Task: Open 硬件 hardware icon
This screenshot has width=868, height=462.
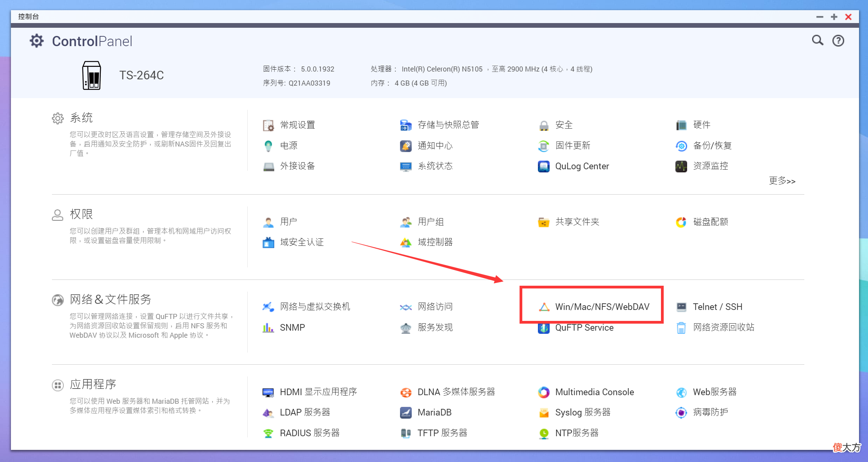Action: click(681, 125)
